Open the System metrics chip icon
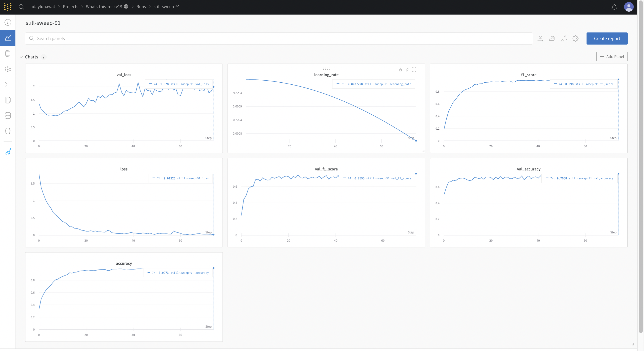Image resolution: width=644 pixels, height=351 pixels. (8, 53)
